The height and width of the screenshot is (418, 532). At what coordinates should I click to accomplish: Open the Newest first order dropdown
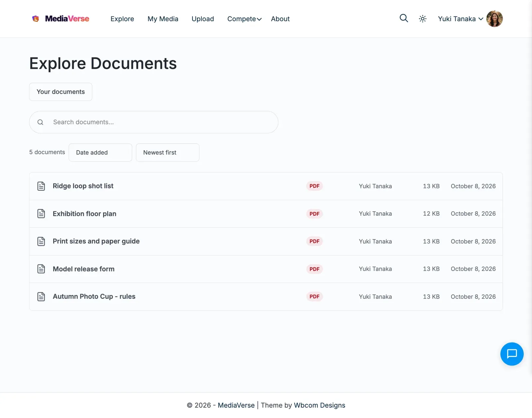[x=168, y=153]
